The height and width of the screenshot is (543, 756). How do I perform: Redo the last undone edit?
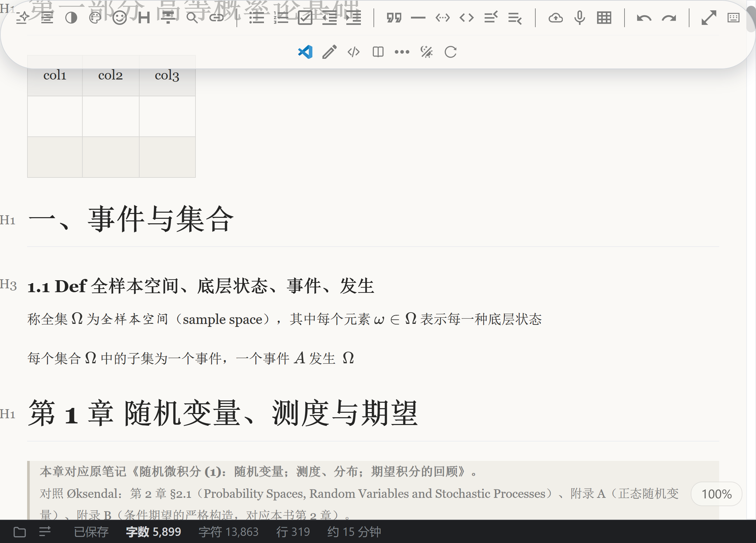pos(669,18)
